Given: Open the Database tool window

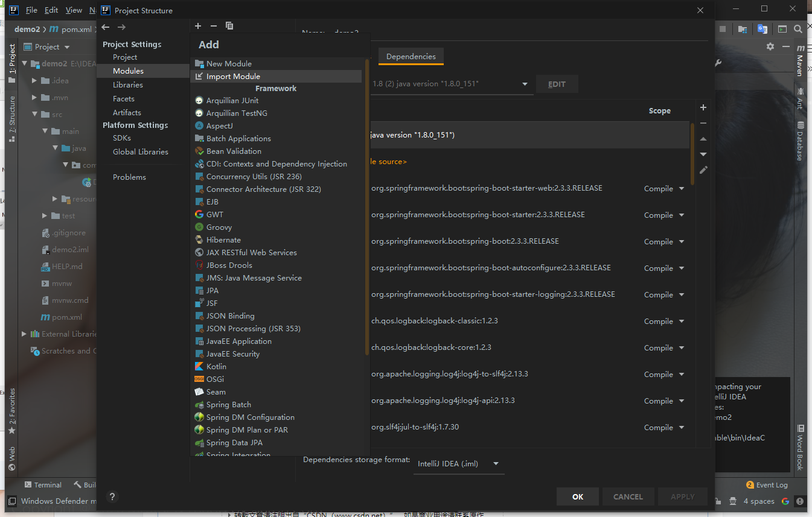Looking at the screenshot, I should [801, 140].
